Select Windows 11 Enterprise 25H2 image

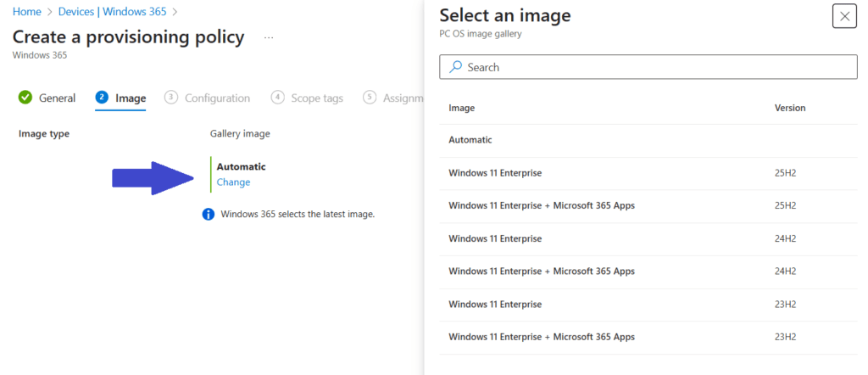tap(495, 173)
